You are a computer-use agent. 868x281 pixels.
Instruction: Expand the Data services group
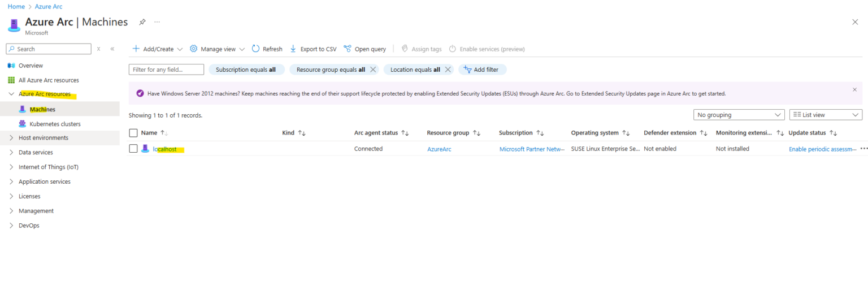pyautogui.click(x=11, y=153)
